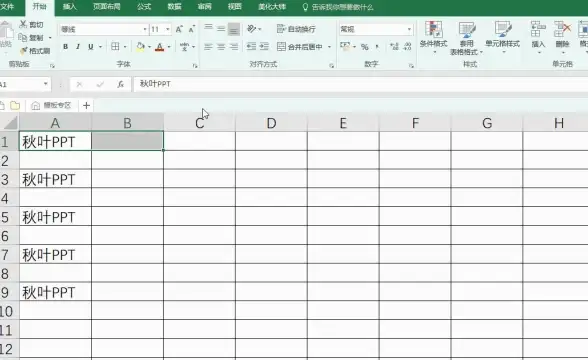588x360 pixels.
Task: Open the Formulas ribbon tab
Action: coord(144,7)
